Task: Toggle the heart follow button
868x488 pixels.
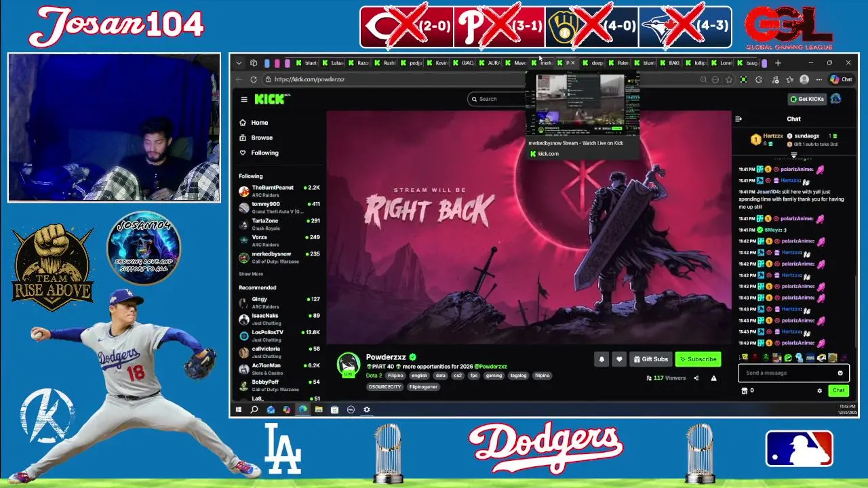Action: click(618, 359)
